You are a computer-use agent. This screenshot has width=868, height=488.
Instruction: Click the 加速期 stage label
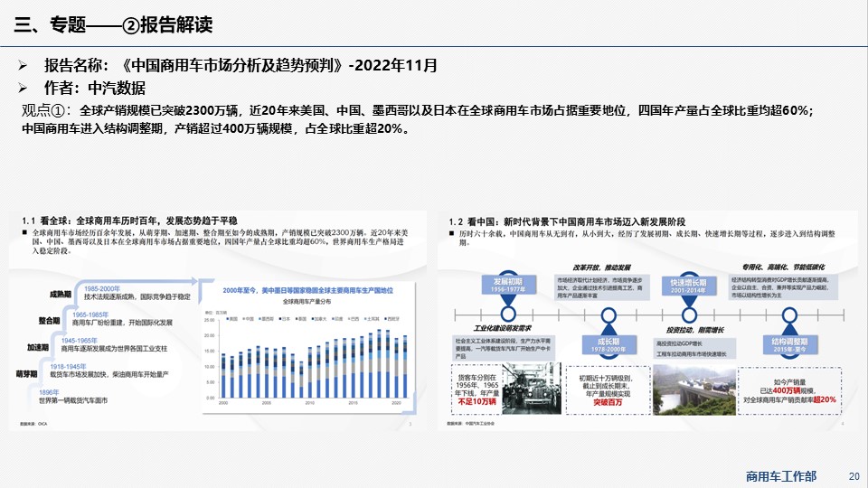tap(38, 347)
